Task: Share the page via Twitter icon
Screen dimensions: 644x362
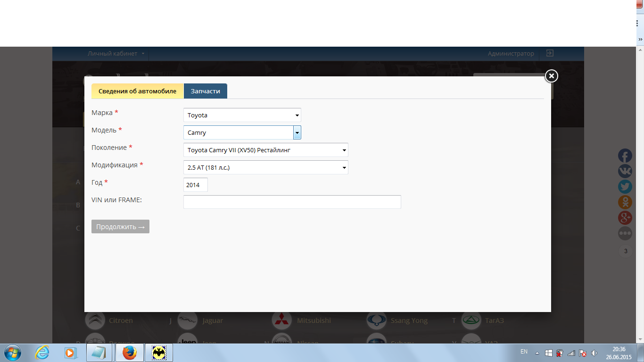Action: coord(625,187)
